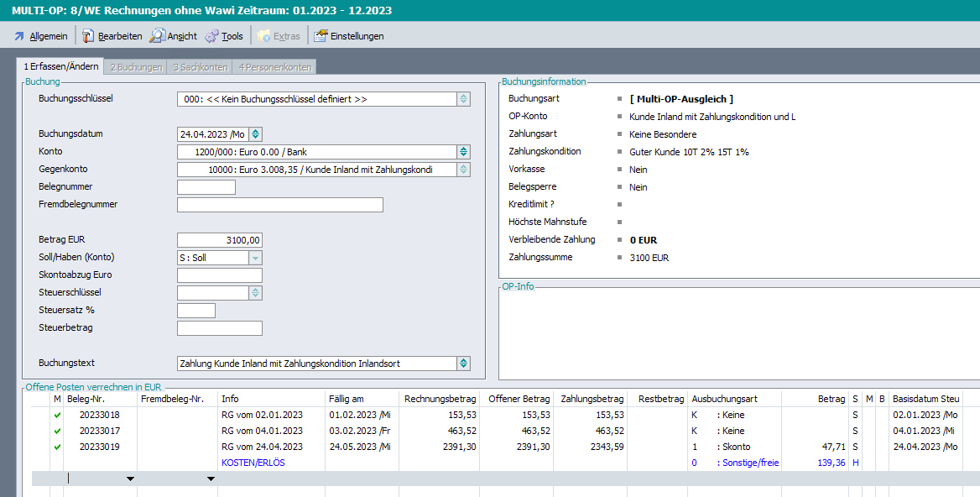Viewport: 980px width, 497px height.
Task: Open the Buchungstext dropdown arrow
Action: [x=463, y=364]
